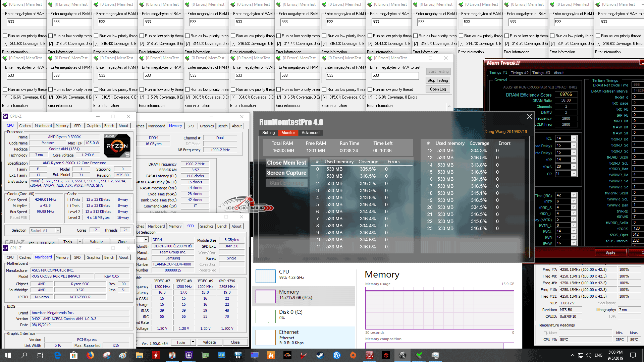Click Validate in the CPU-Z SPD window
Viewport: 644px width, 362px height.
[x=209, y=342]
